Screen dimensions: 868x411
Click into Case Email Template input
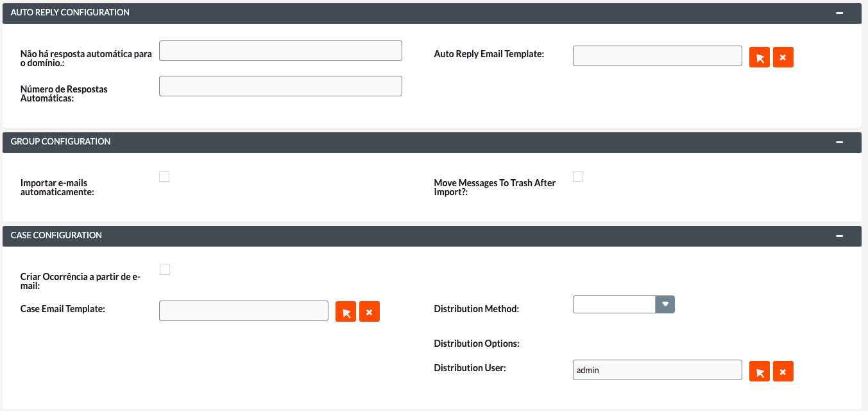pos(244,311)
